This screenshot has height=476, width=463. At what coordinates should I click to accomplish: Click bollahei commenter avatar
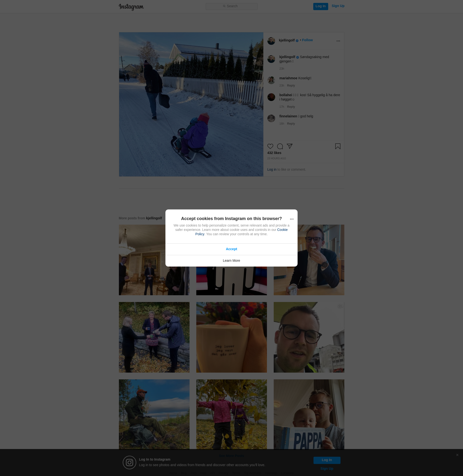pyautogui.click(x=271, y=97)
